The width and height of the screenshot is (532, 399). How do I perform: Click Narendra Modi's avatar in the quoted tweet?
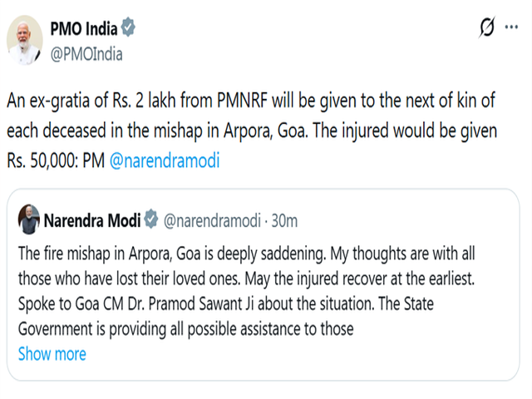[x=29, y=219]
